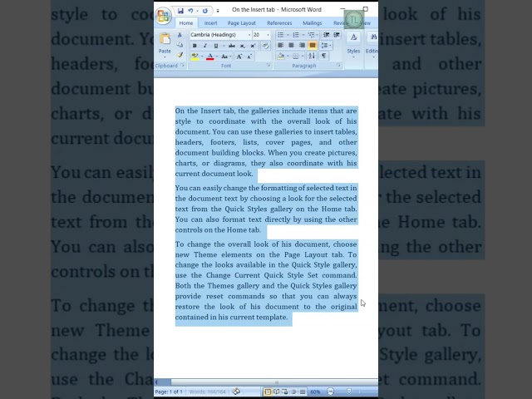The image size is (532, 399).
Task: Apply bulleted list
Action: 280,35
